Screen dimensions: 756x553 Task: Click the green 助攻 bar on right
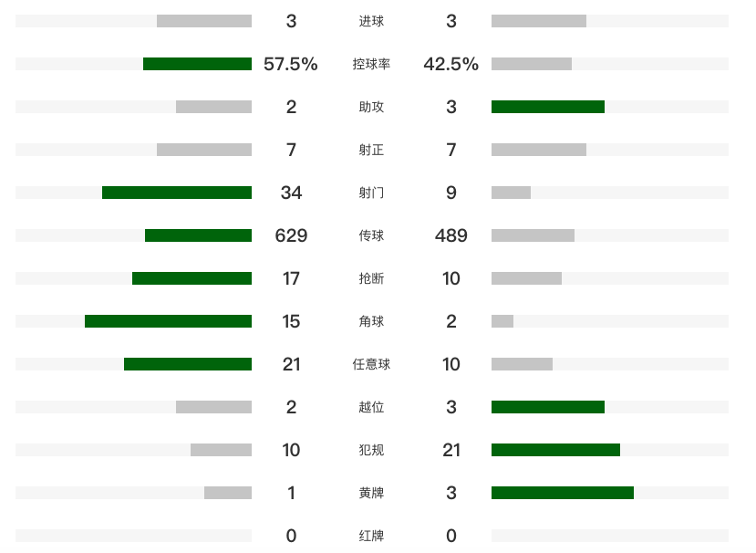[x=548, y=107]
